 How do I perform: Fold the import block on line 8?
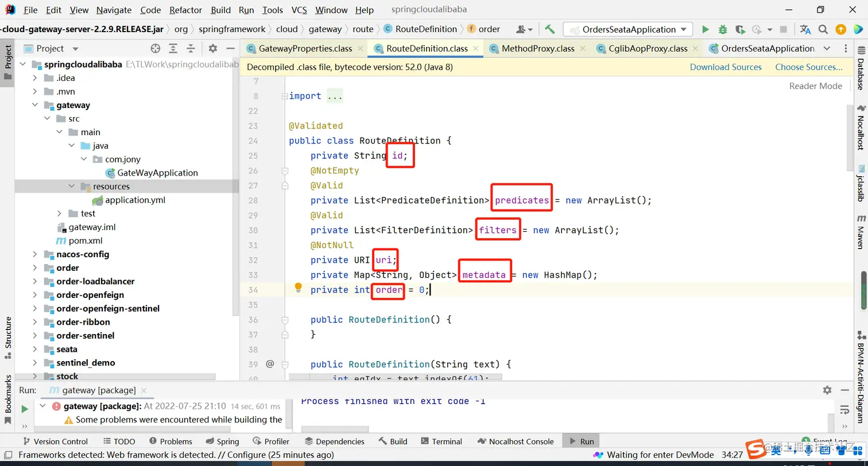284,96
